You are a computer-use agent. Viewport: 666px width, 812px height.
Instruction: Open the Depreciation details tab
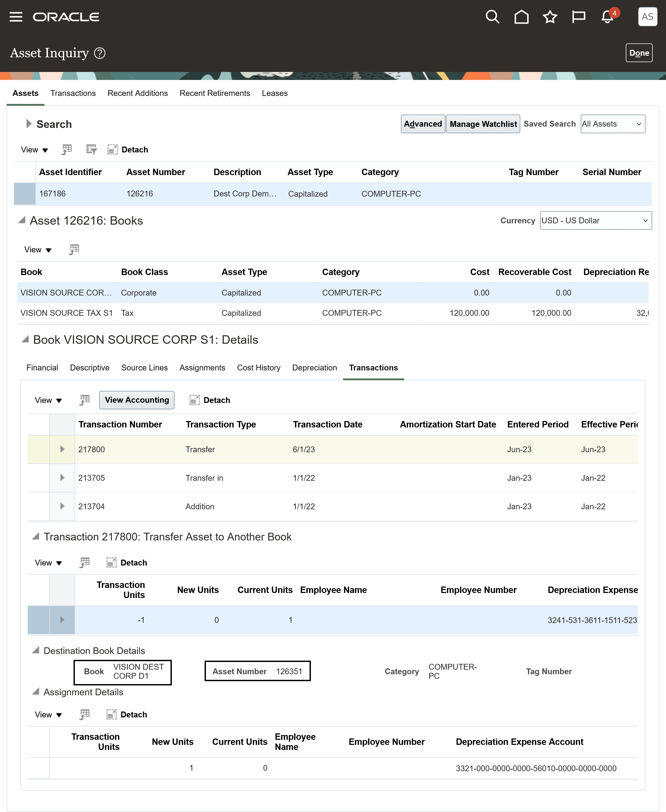[314, 368]
